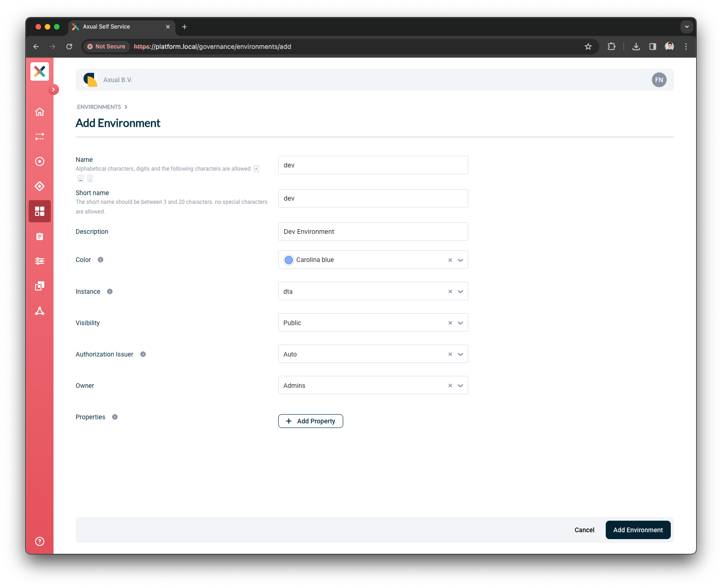Show the Authorization Issuer info icon
This screenshot has width=722, height=588.
click(143, 354)
